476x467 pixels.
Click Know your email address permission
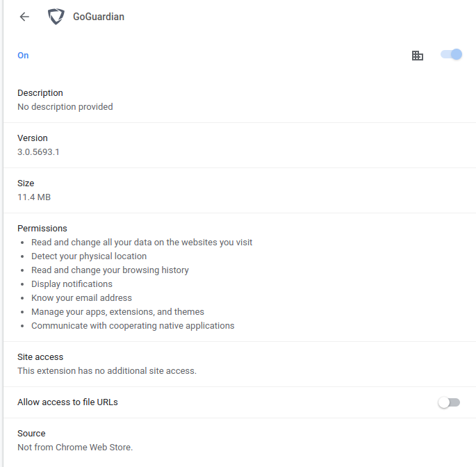(82, 298)
